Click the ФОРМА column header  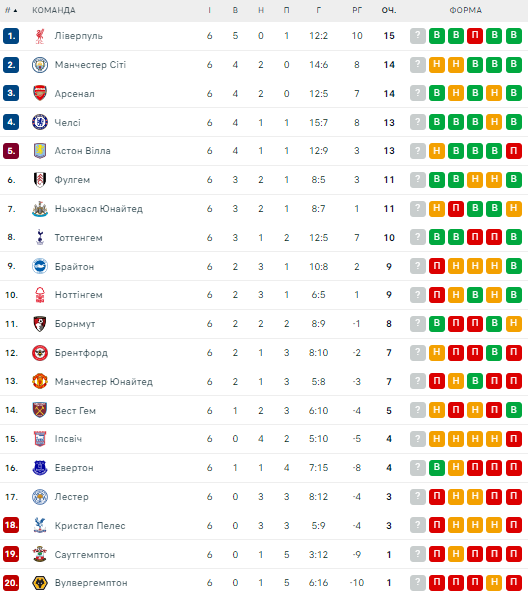click(466, 11)
